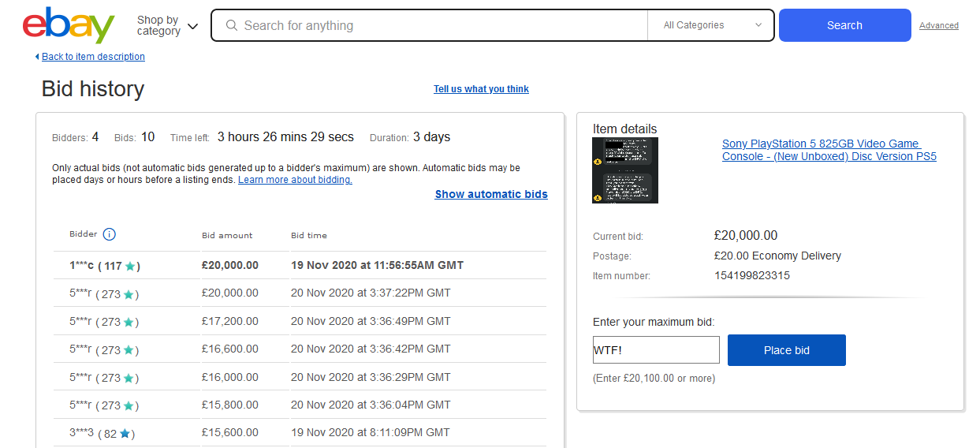Open Sony PlayStation 5 item title link
This screenshot has height=448, width=980.
coord(829,150)
